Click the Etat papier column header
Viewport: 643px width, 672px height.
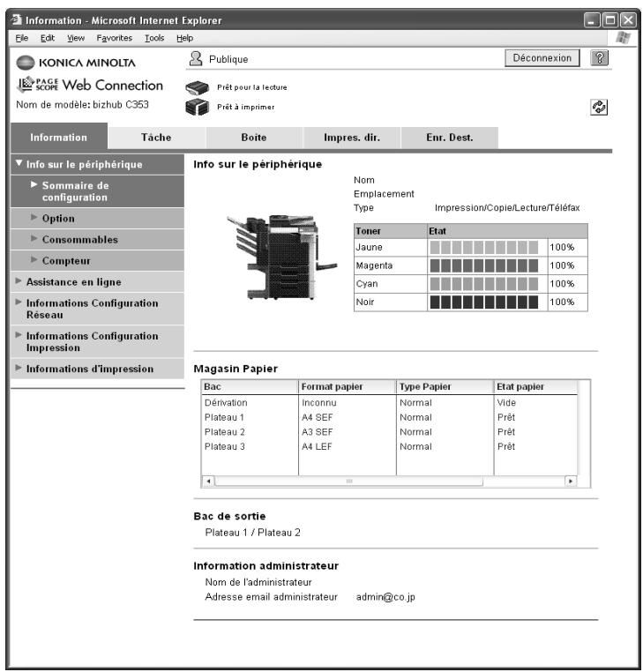pos(536,386)
